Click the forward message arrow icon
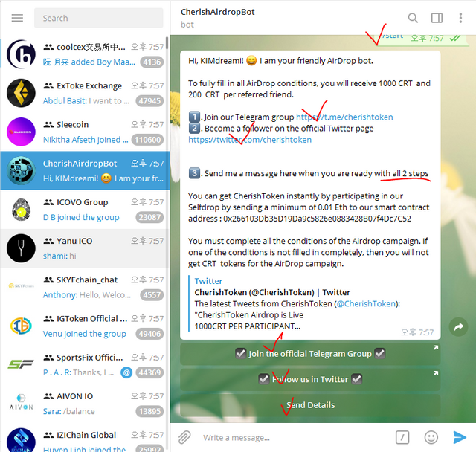This screenshot has width=476, height=452. (458, 326)
